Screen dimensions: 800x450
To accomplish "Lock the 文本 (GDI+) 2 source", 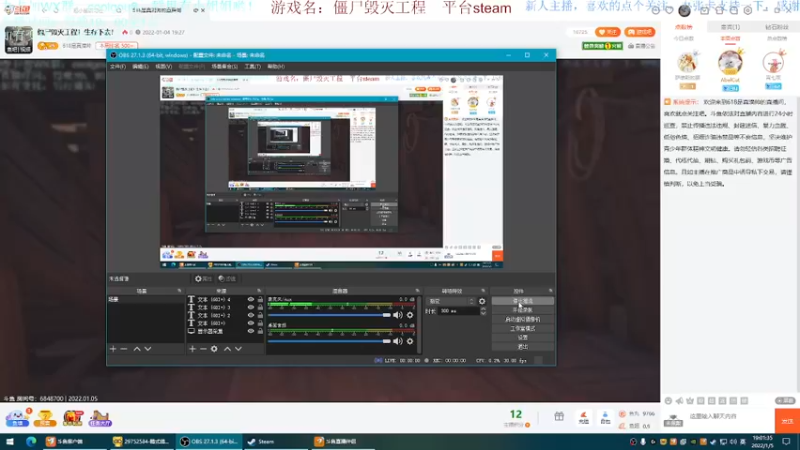I will [260, 315].
